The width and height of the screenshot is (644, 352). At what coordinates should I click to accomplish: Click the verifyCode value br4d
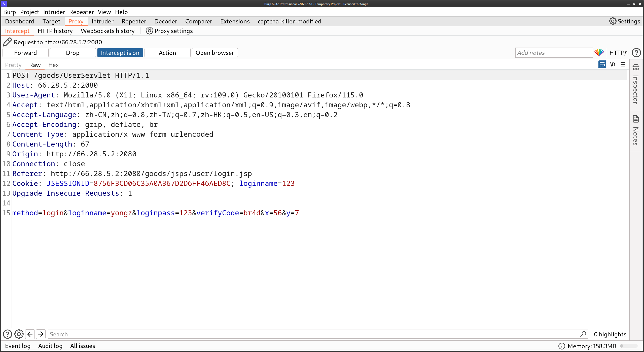252,213
